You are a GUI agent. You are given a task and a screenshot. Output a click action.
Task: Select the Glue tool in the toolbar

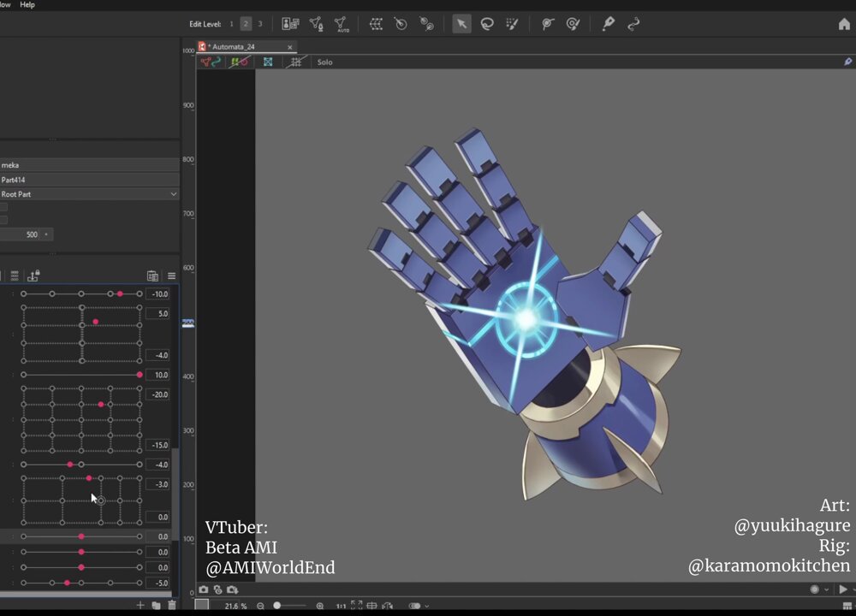(x=609, y=24)
